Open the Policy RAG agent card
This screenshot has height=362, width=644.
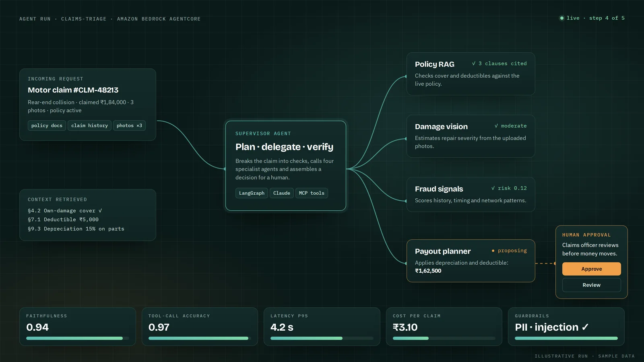(471, 74)
